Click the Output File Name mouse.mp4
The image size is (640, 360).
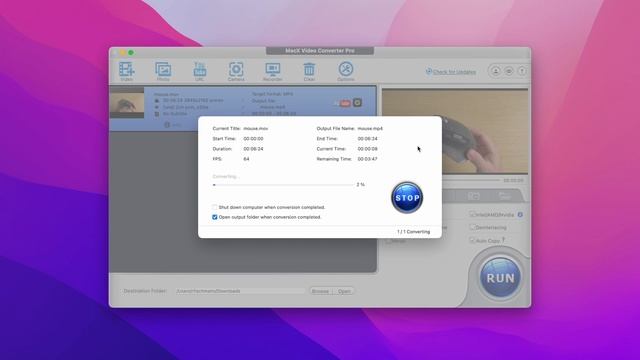click(x=370, y=129)
